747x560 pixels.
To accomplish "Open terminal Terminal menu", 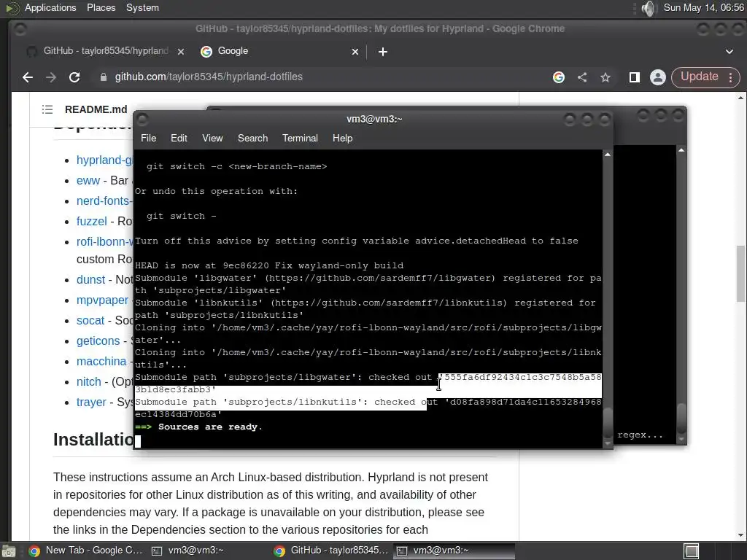I will click(x=300, y=138).
